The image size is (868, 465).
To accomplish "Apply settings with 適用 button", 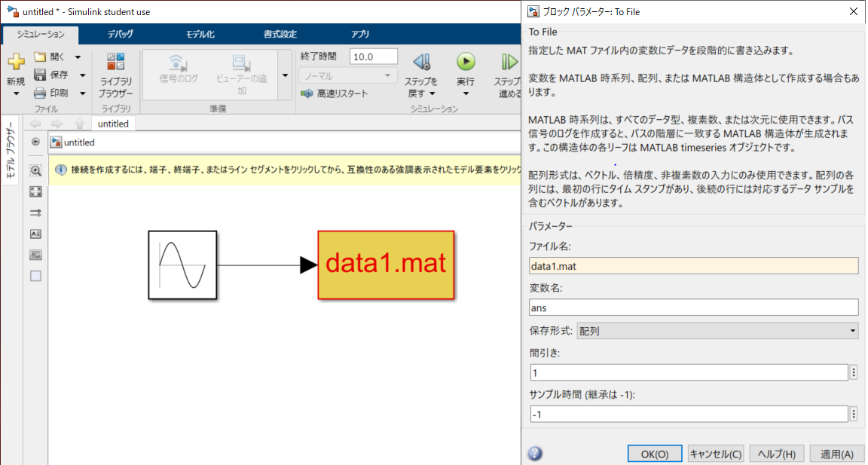I will [x=836, y=453].
